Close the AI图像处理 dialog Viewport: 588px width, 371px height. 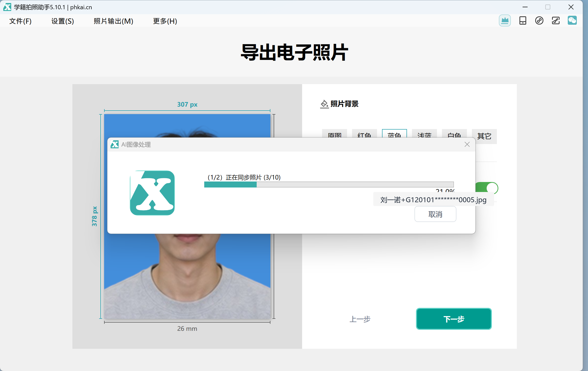[x=467, y=144]
